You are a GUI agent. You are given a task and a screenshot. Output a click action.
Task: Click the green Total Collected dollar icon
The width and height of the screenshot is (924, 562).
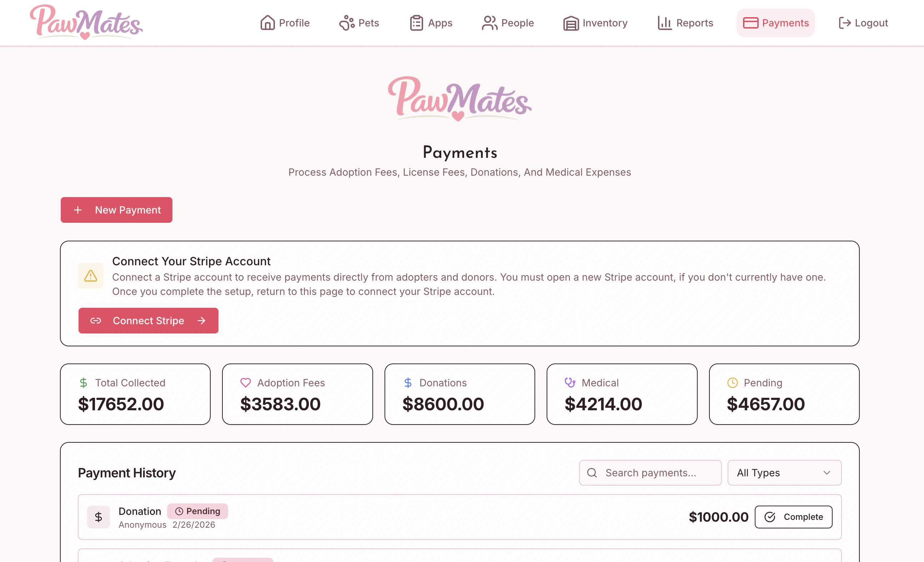tap(83, 382)
